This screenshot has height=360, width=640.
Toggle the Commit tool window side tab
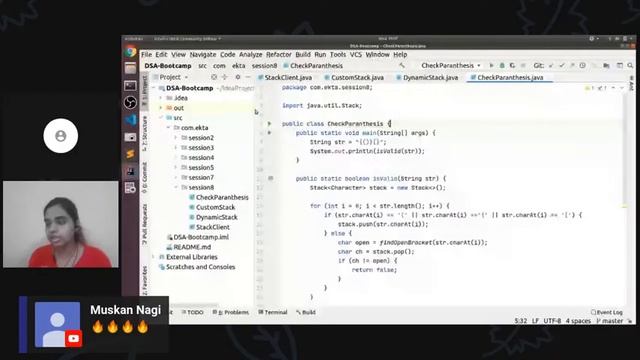(144, 178)
